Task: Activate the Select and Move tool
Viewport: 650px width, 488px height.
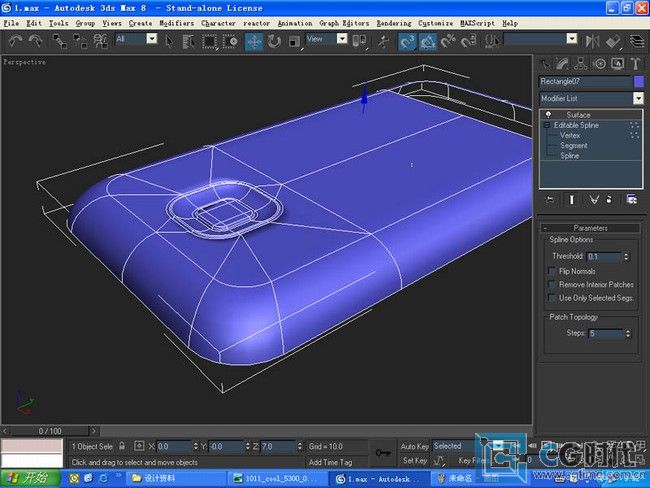Action: pos(254,41)
